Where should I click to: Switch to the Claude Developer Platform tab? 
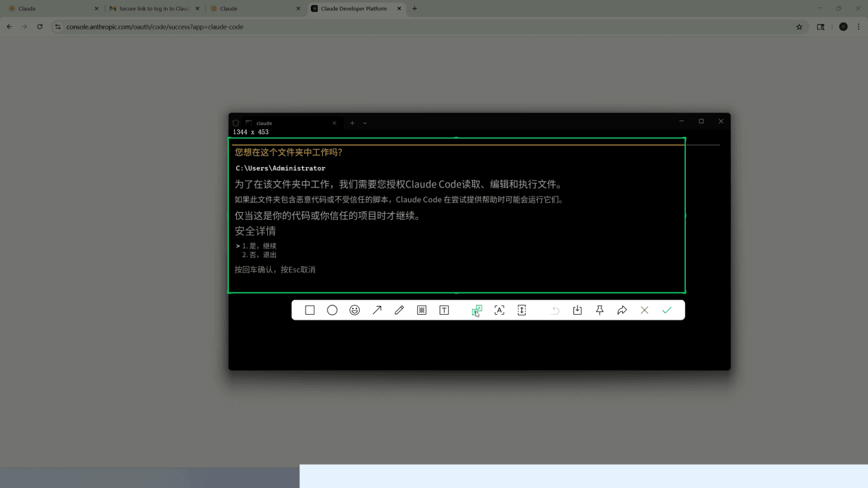click(353, 9)
